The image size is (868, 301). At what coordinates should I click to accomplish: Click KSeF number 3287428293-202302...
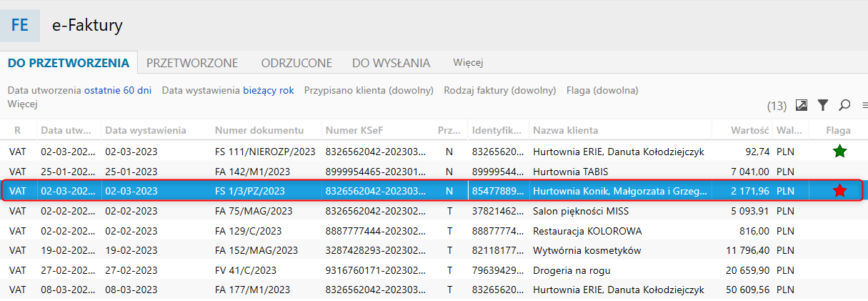click(x=375, y=250)
